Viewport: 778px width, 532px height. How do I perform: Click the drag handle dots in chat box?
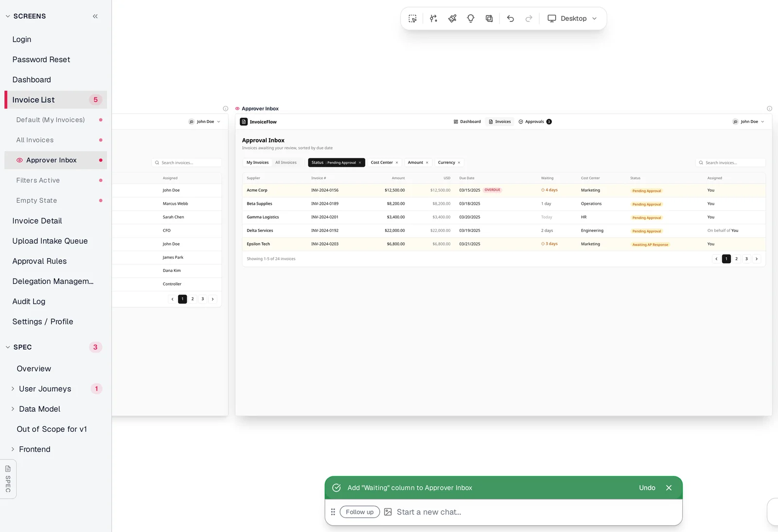click(x=333, y=512)
